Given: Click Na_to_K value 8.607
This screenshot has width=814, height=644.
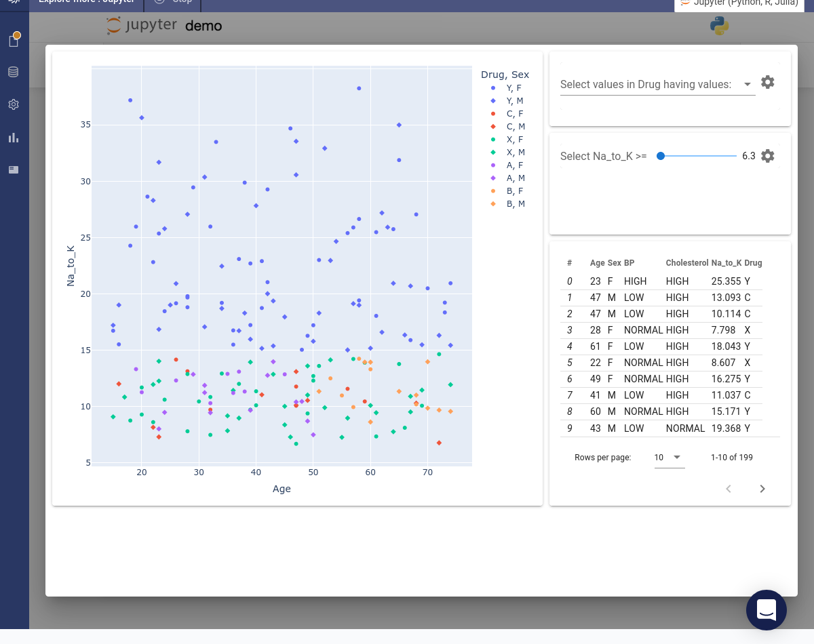Looking at the screenshot, I should 723,363.
